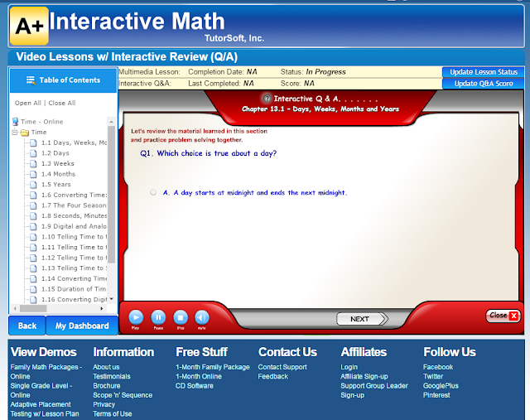The width and height of the screenshot is (530, 420).
Task: Click the page icon for 1.4 Months
Action: [x=33, y=174]
